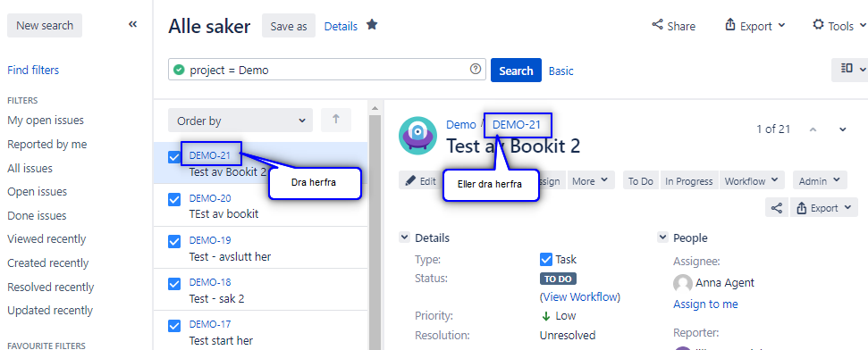Click the green valid-query check icon
Viewport: 868px width, 350px height.
tap(179, 71)
